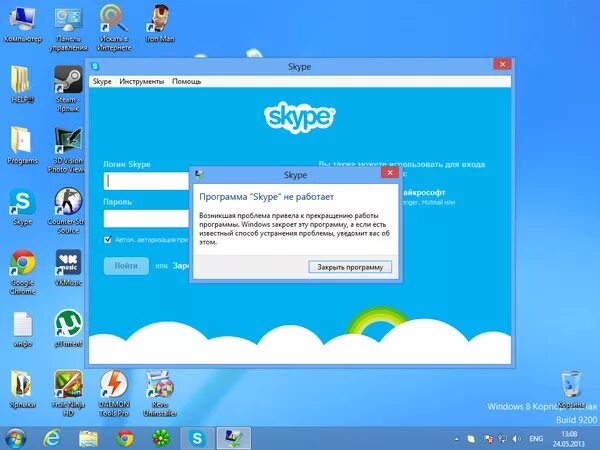Viewport: 600px width, 450px height.
Task: Click the Start orb in taskbar
Action: pos(15,438)
